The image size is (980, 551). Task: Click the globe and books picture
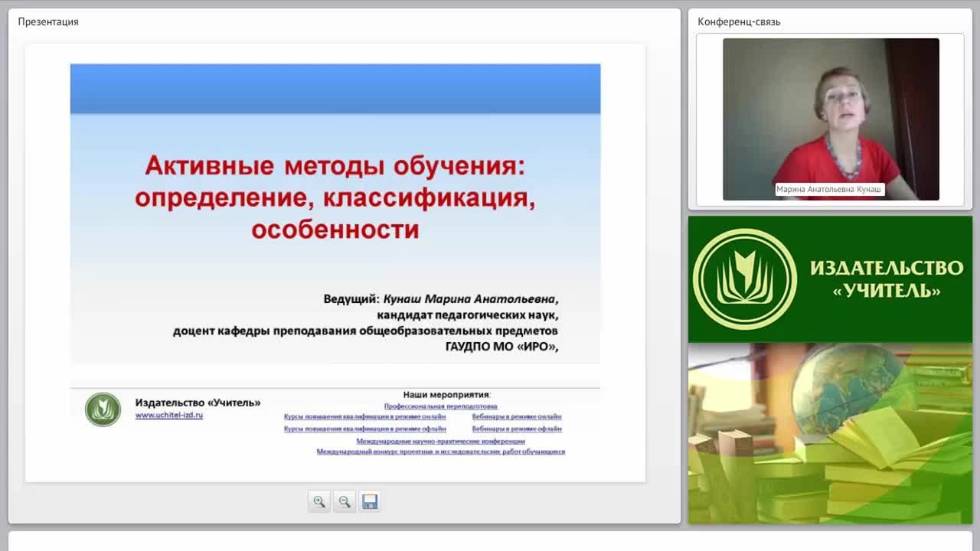click(x=830, y=434)
